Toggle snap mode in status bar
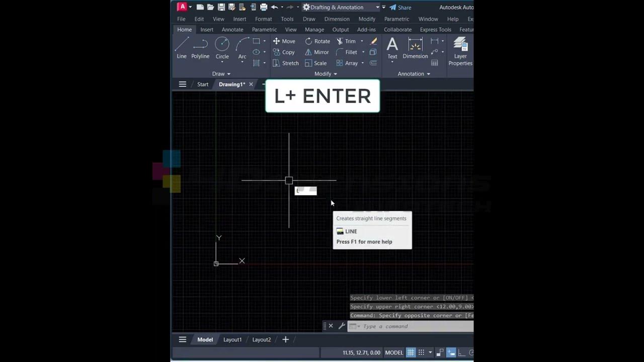 422,352
